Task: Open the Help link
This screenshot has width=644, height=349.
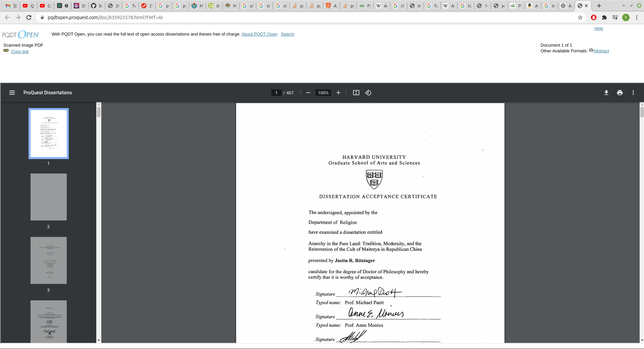Action: 598,29
